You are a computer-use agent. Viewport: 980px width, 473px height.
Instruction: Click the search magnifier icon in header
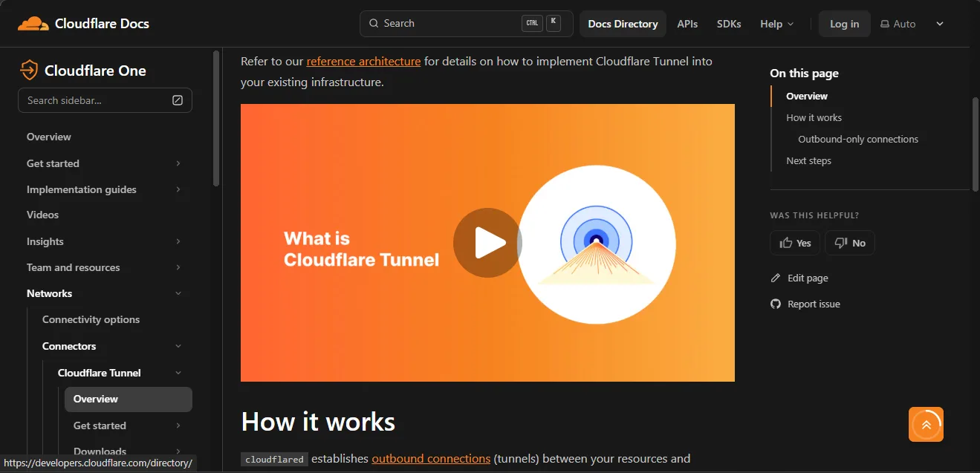pos(373,24)
